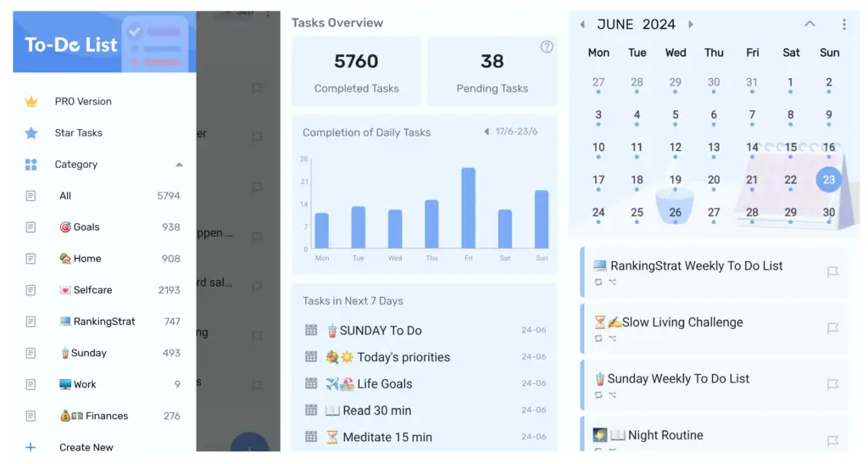
Task: Select June 30 in the calendar
Action: pyautogui.click(x=828, y=213)
